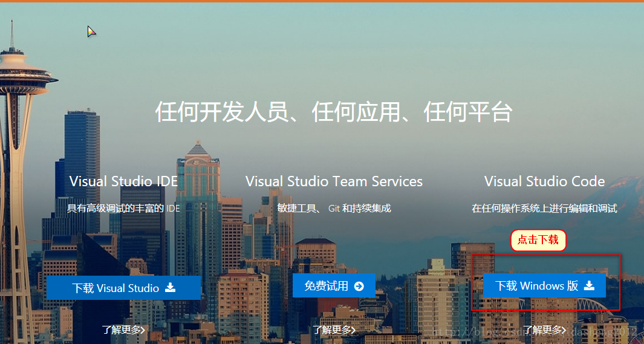Open 了解更多 link under Visual Studio Team Services
644x344 pixels.
[x=334, y=329]
